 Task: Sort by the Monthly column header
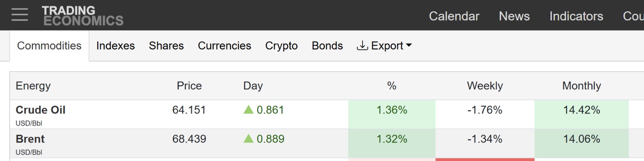click(x=581, y=86)
